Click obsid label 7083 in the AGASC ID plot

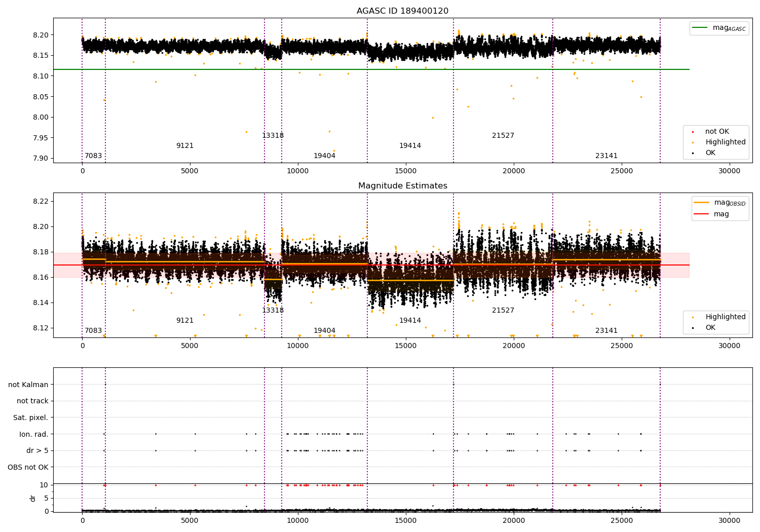point(93,156)
